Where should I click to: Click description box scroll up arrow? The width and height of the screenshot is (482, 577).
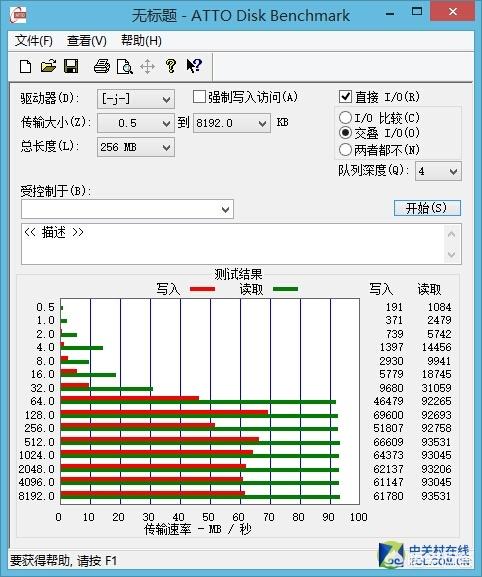pos(451,234)
